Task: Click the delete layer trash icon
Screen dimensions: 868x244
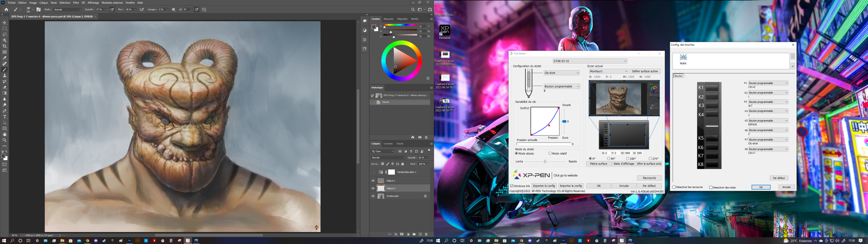Action: pos(426,234)
